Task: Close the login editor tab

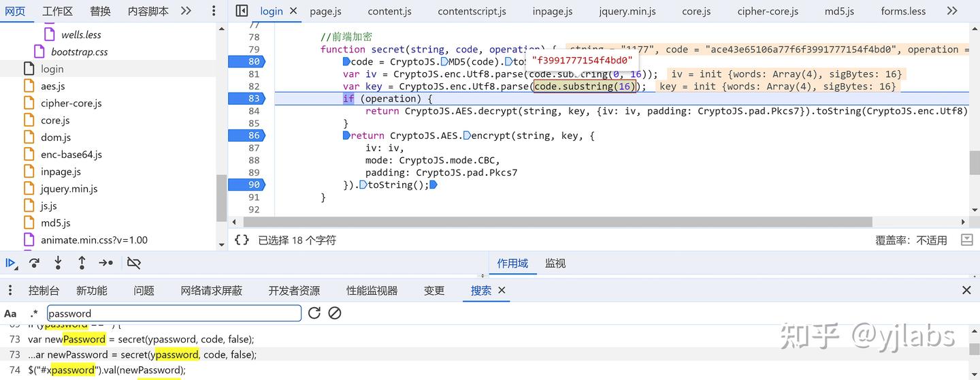Action: point(293,11)
